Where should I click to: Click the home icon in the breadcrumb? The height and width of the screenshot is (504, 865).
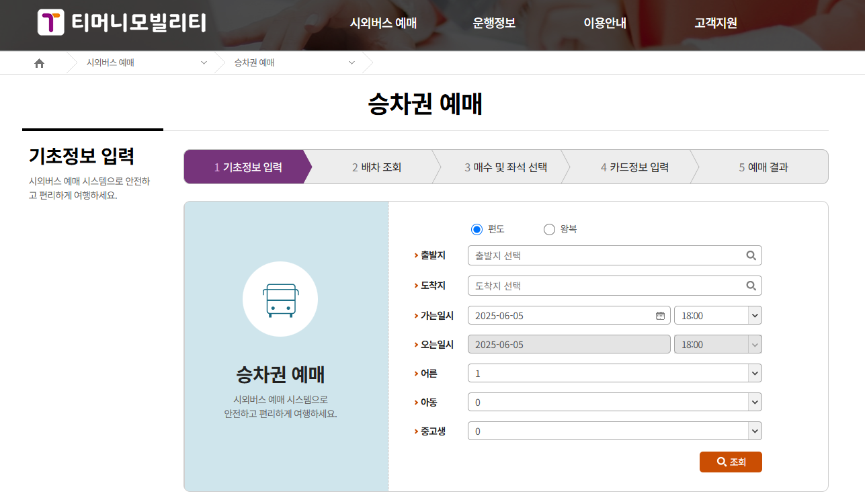(x=39, y=62)
